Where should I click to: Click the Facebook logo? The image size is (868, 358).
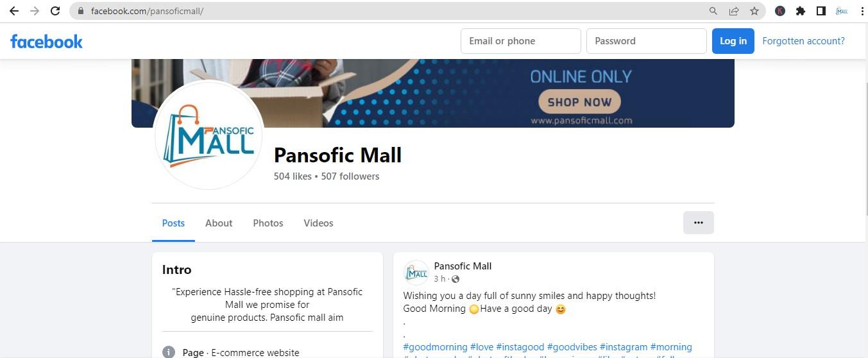coord(47,42)
